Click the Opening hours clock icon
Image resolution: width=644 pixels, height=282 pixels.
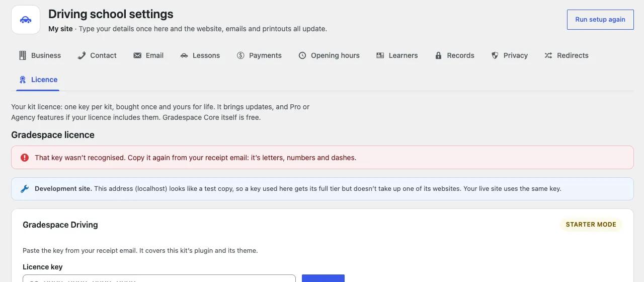(x=302, y=55)
